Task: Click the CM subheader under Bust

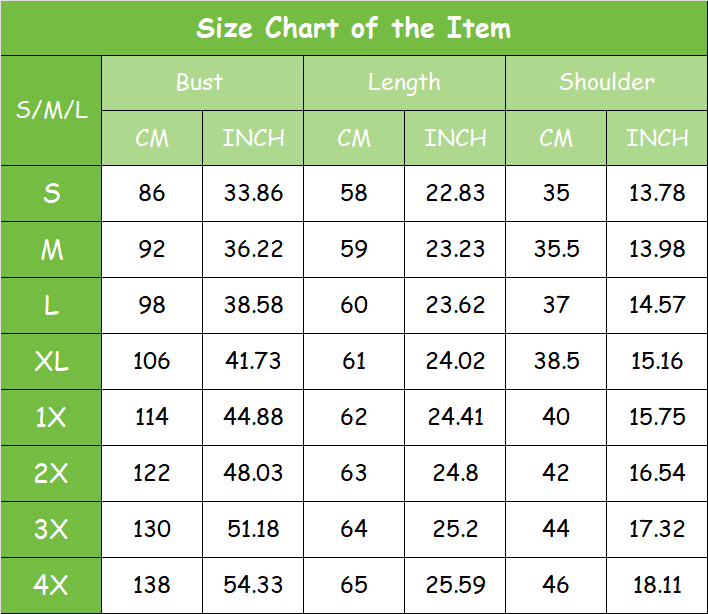Action: (152, 138)
